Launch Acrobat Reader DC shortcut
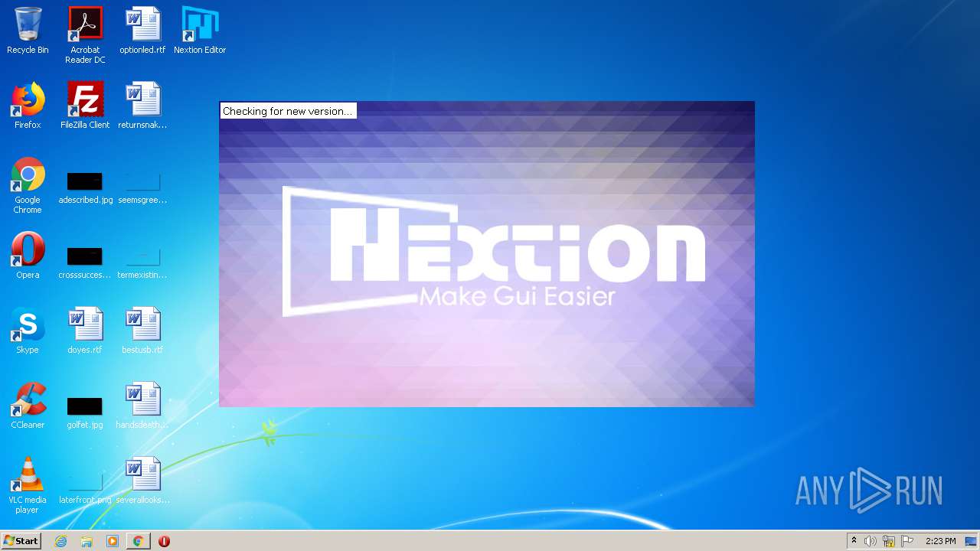Screen dimensions: 980x551 (x=85, y=34)
